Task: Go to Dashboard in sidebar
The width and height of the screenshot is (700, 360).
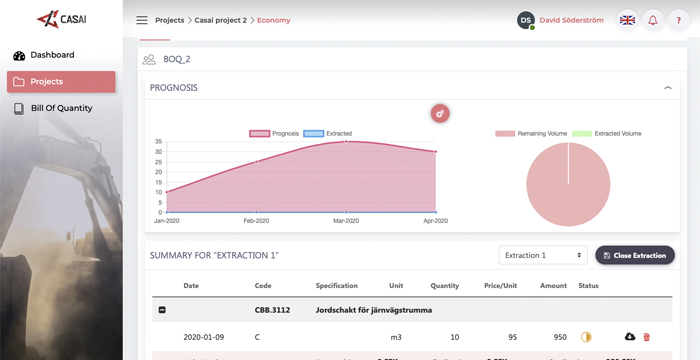Action: [52, 55]
